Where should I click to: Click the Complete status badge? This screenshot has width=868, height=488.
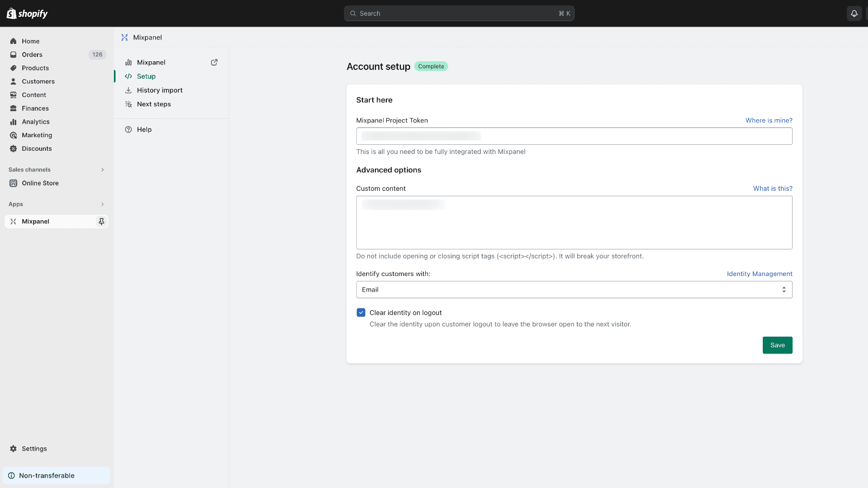[431, 66]
